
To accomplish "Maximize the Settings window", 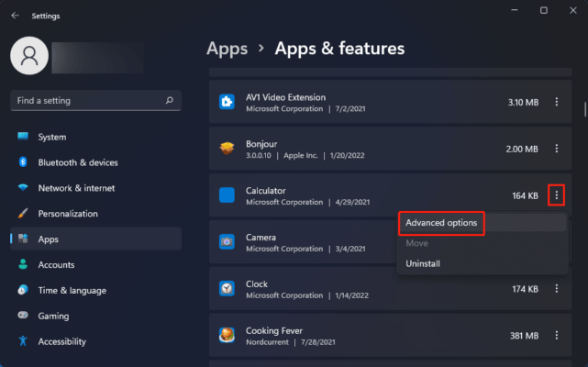I will pos(544,10).
